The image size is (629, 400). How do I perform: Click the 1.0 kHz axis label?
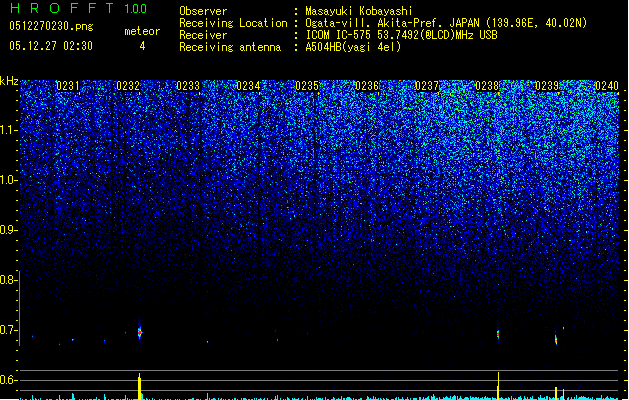coord(9,180)
